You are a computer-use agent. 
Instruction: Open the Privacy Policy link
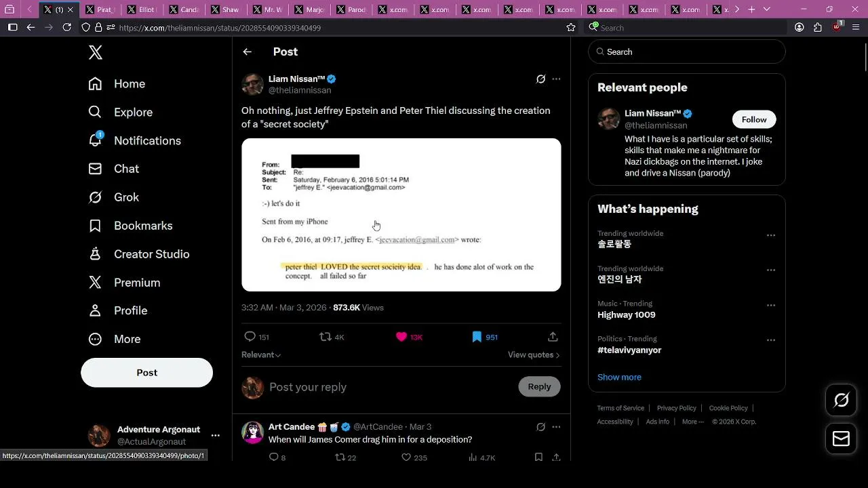point(677,408)
